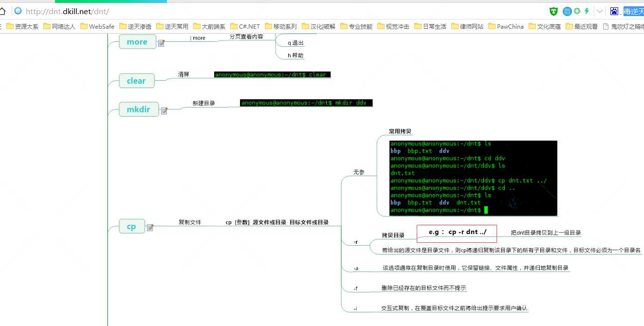The width and height of the screenshot is (644, 326).
Task: Open the 日常生活 bookmark folder
Action: [x=430, y=26]
